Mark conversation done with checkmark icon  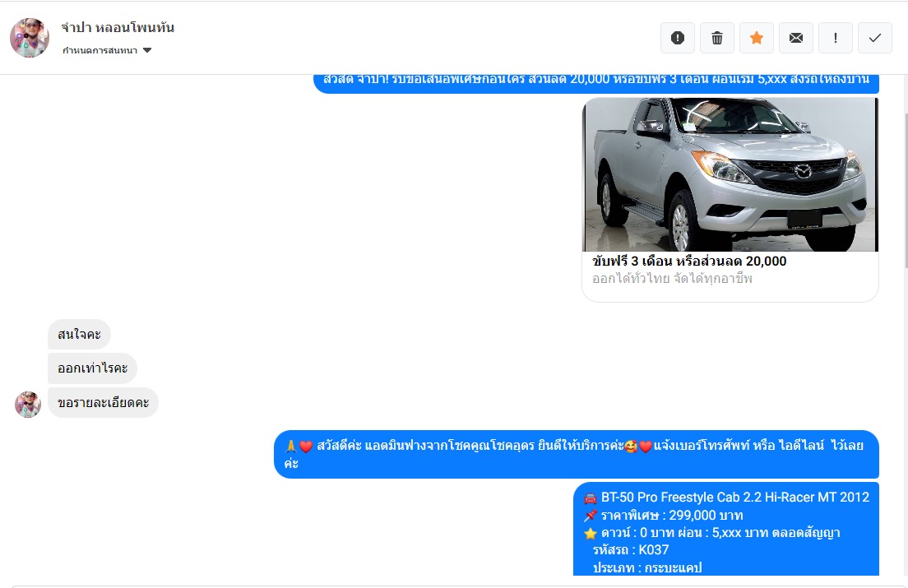click(875, 38)
